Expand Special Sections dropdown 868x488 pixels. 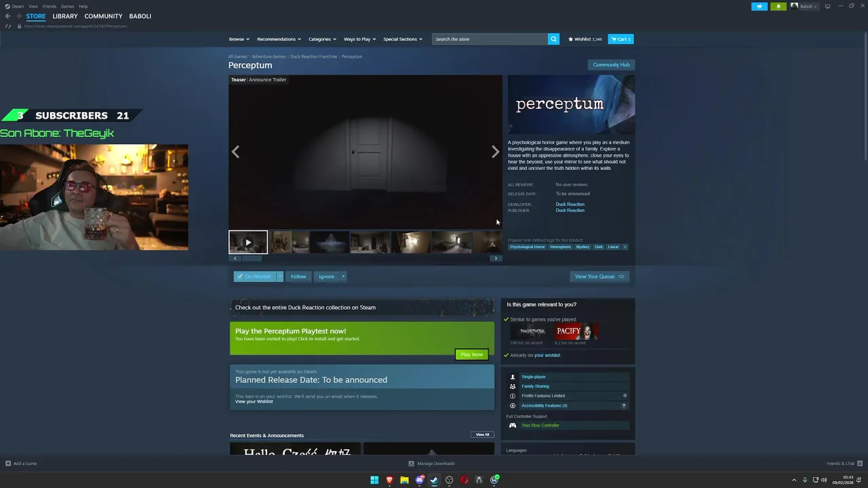(x=403, y=39)
